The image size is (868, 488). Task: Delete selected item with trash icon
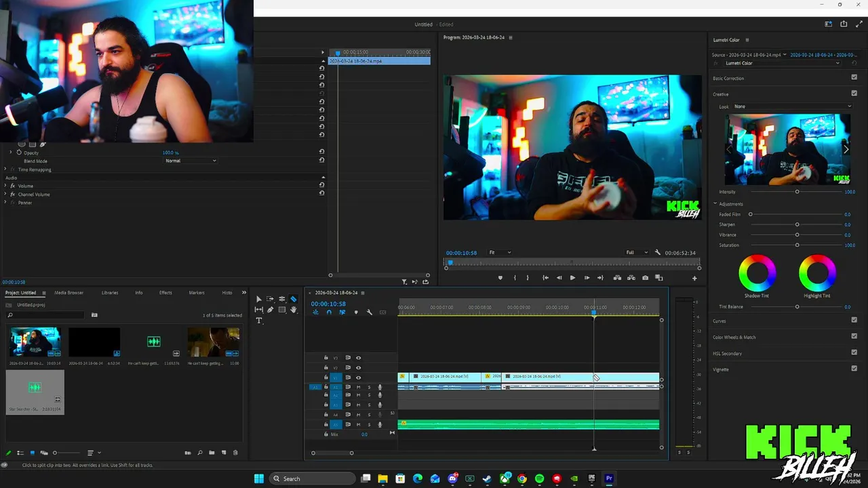[x=235, y=453]
